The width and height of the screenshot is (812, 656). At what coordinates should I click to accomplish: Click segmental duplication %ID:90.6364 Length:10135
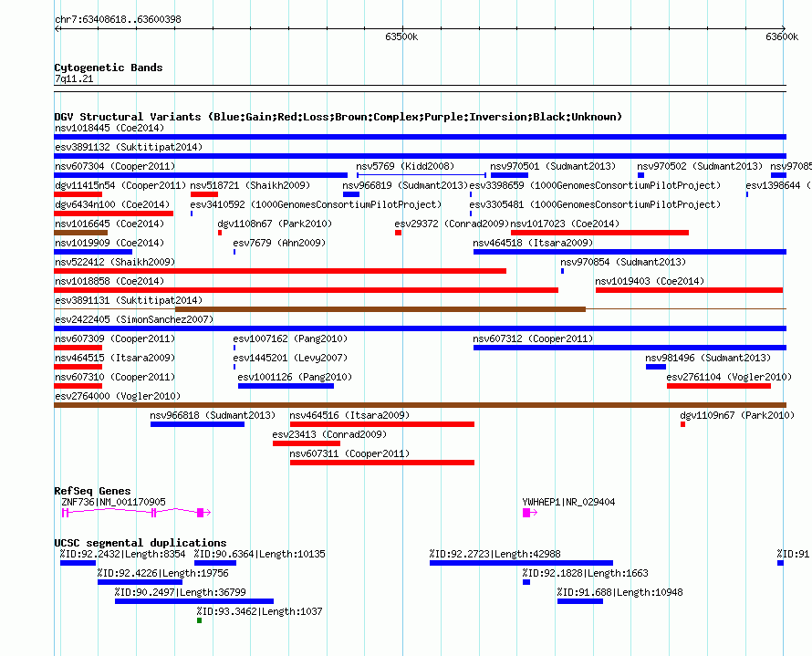[x=215, y=563]
